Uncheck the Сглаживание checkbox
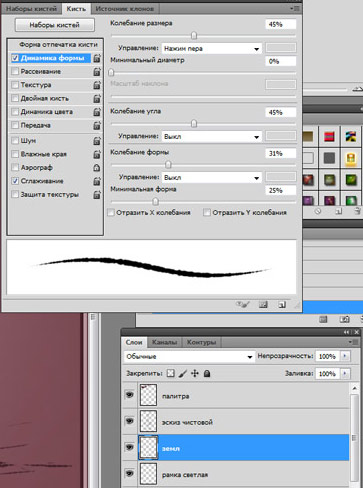 (x=15, y=181)
